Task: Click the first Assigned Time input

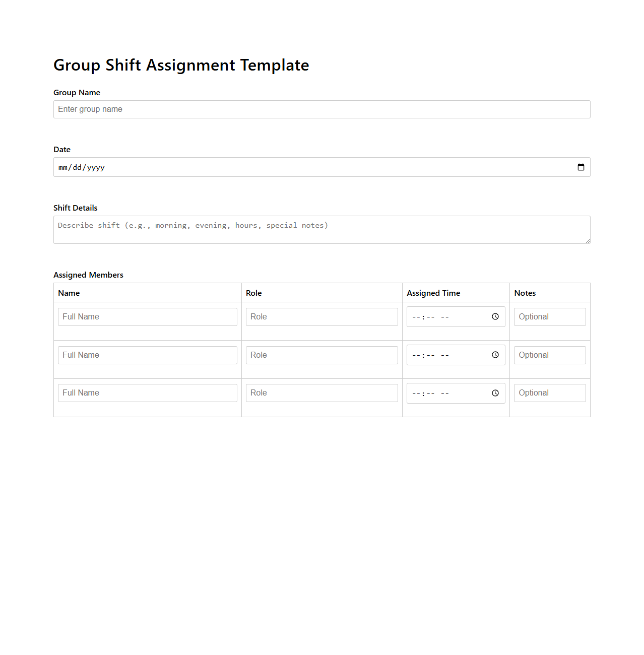Action: pos(443,316)
